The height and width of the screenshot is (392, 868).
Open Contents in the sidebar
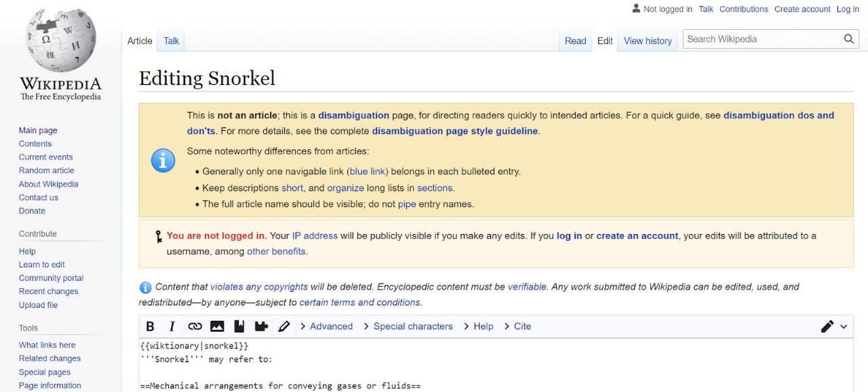click(35, 144)
